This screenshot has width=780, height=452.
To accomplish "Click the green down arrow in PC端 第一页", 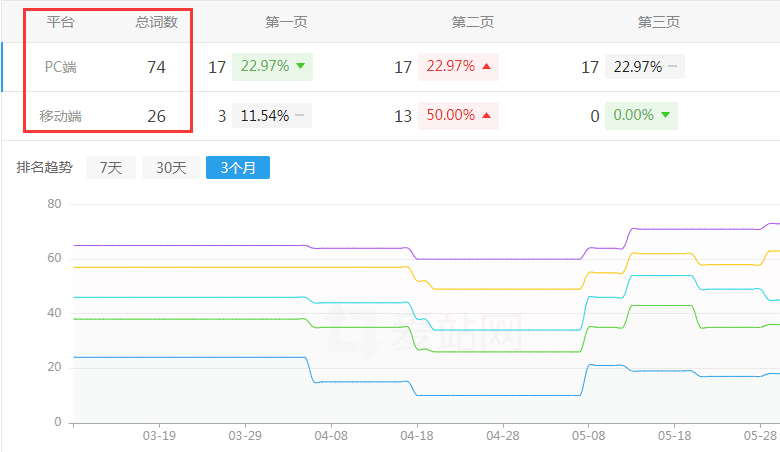I will [299, 67].
